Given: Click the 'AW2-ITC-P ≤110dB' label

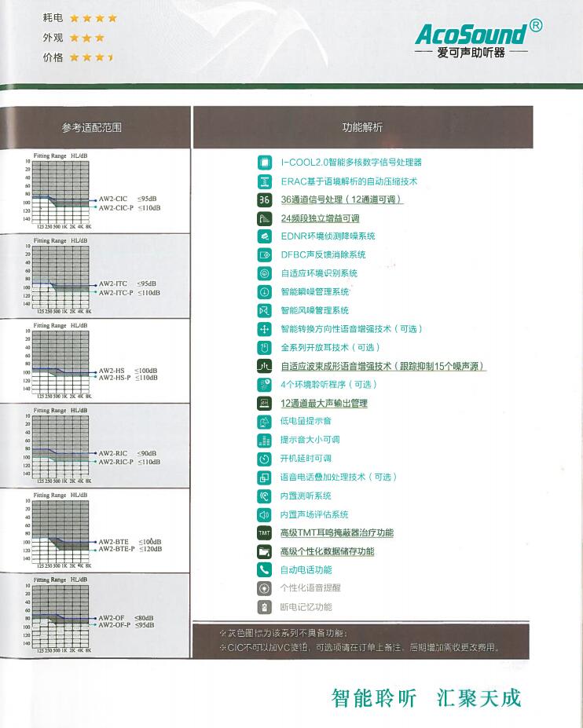Looking at the screenshot, I should [x=130, y=293].
